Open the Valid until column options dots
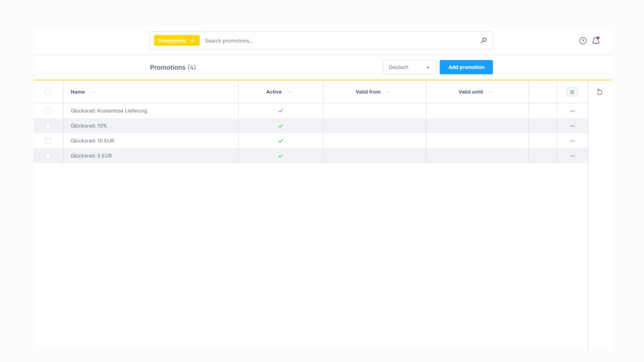This screenshot has height=362, width=644. tap(491, 92)
